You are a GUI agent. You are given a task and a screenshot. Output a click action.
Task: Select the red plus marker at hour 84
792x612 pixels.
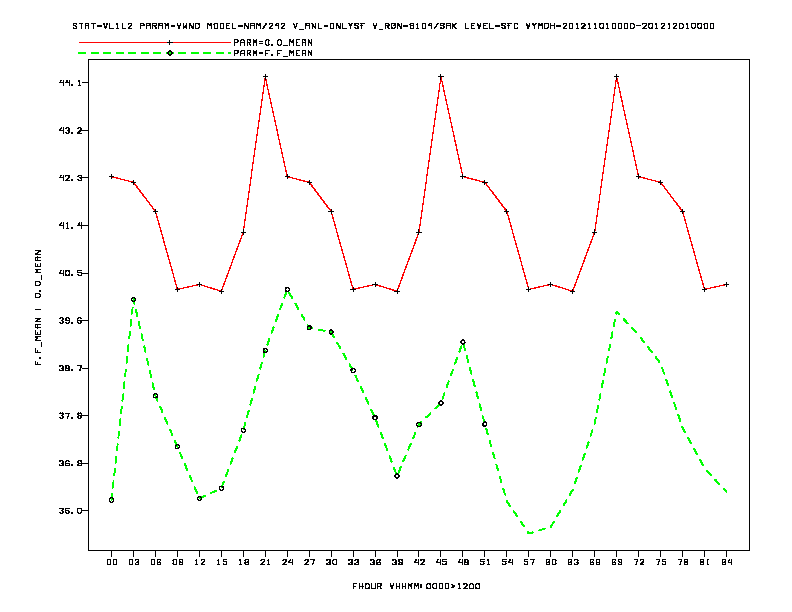point(726,285)
